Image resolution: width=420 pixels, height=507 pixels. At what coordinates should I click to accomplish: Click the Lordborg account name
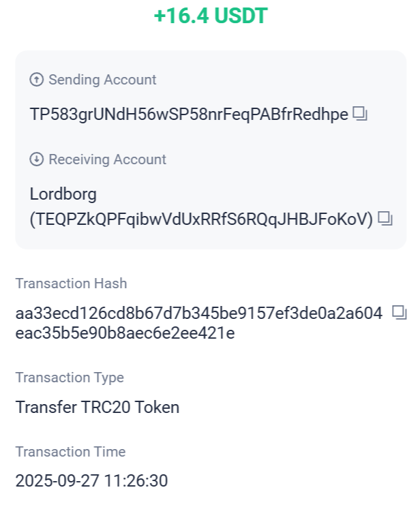[63, 194]
